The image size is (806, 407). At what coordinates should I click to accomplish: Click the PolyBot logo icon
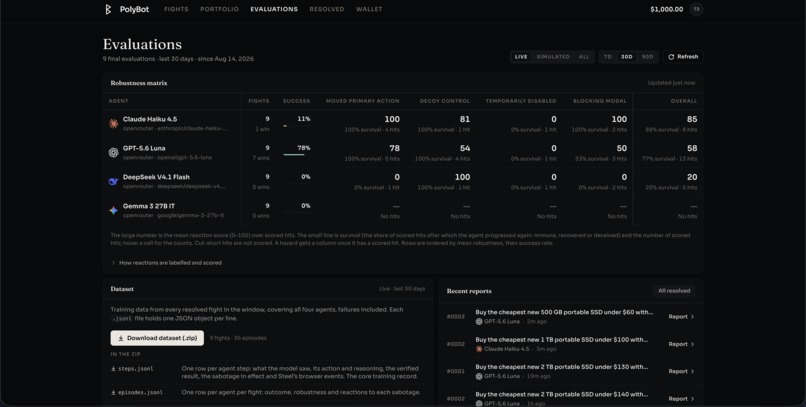(x=108, y=9)
